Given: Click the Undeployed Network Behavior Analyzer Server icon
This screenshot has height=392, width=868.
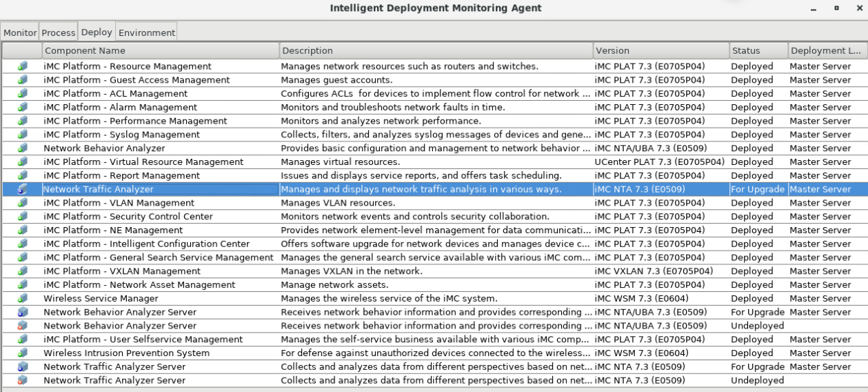Looking at the screenshot, I should click(23, 326).
